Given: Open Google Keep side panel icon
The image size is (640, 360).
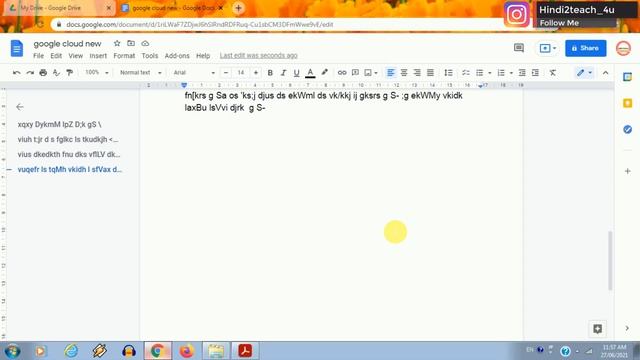Looking at the screenshot, I should 627,103.
